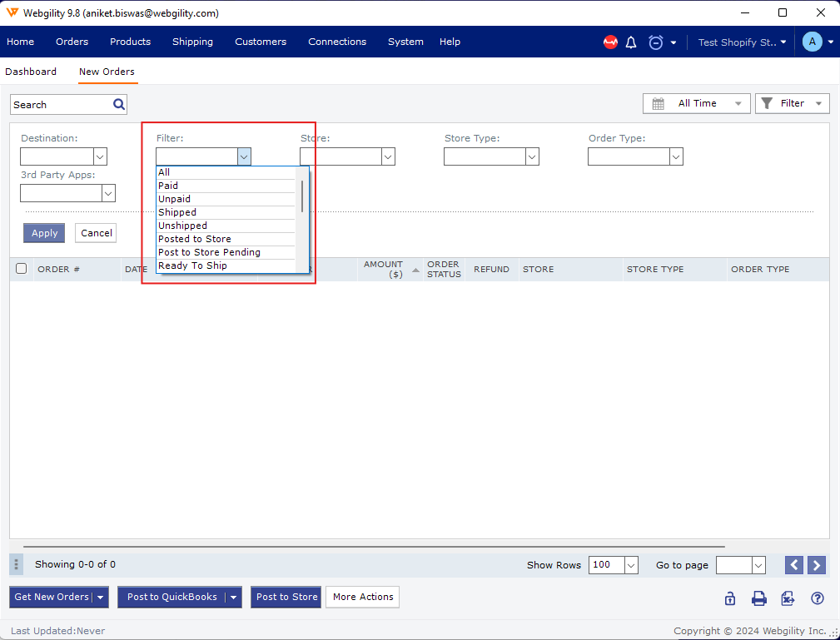Click the red activity monitor icon
Screen dimensions: 840x640
(610, 42)
